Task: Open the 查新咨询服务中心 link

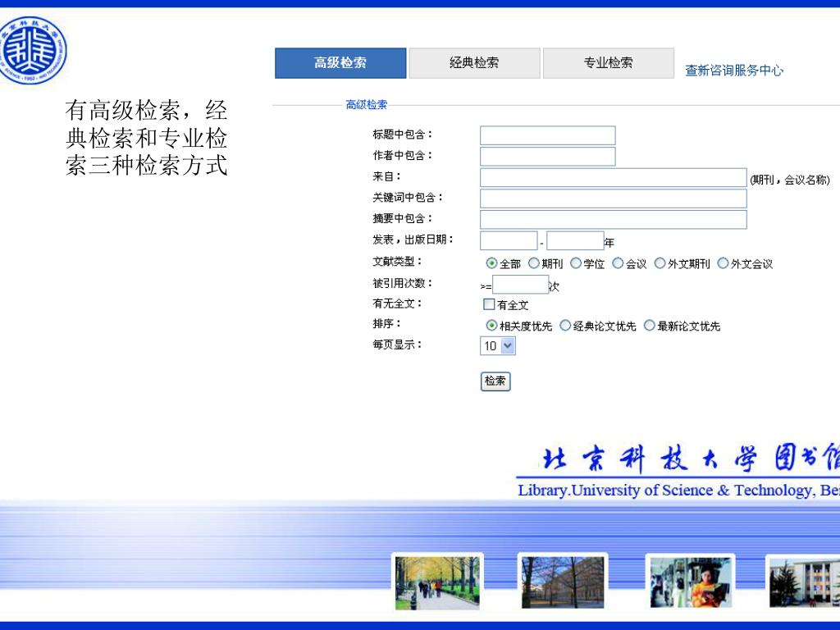Action: coord(734,71)
